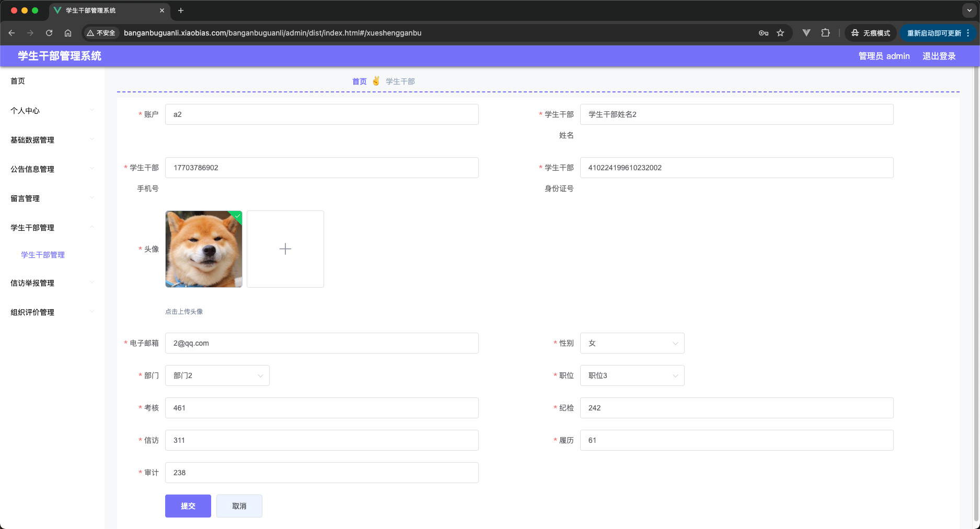Focus the 身份证号 input field
The height and width of the screenshot is (529, 980).
coord(737,168)
